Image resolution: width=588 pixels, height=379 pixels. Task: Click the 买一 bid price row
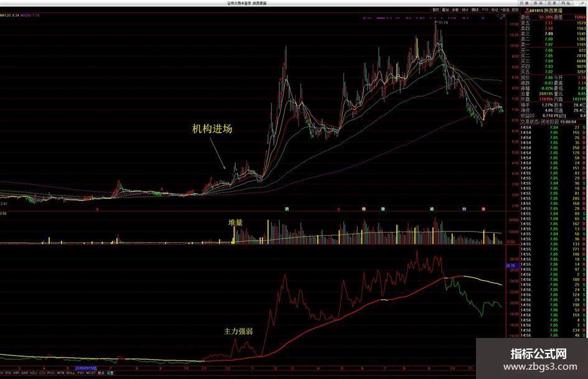tap(553, 50)
